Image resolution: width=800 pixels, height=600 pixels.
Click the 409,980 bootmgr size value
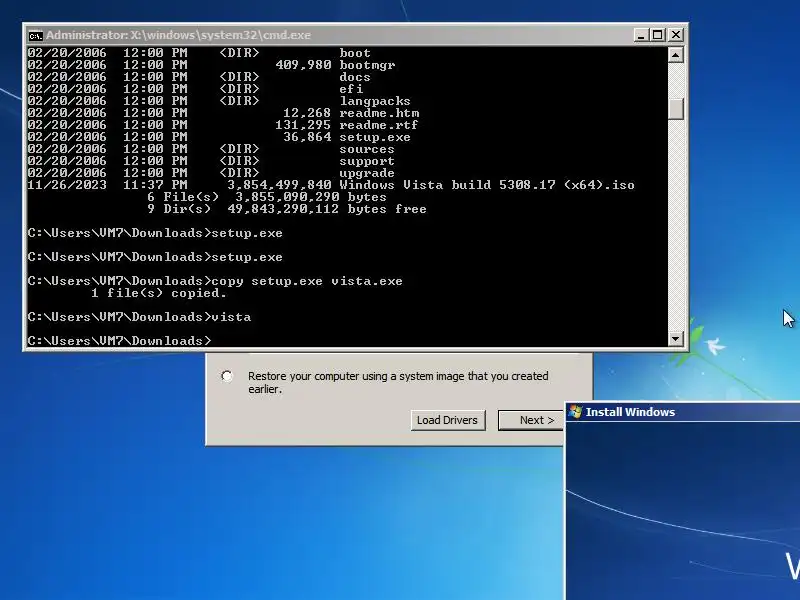(x=303, y=65)
